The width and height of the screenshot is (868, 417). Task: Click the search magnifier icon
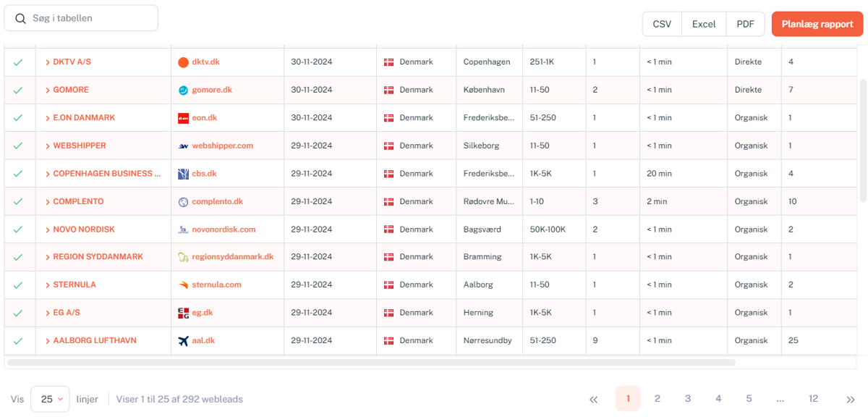(20, 18)
